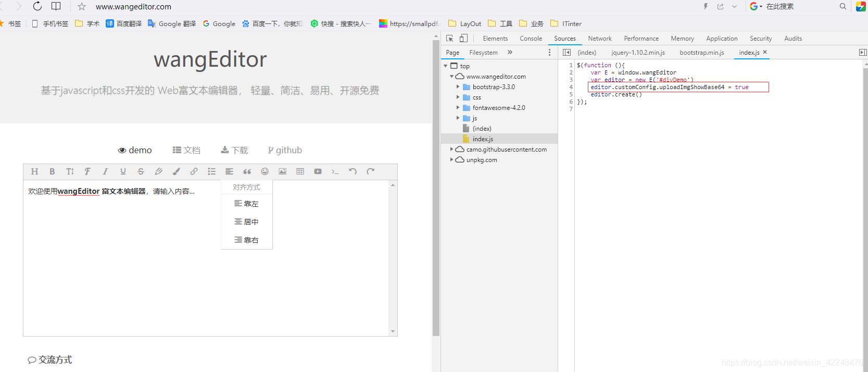
Task: Switch to the Memory tab
Action: point(683,39)
